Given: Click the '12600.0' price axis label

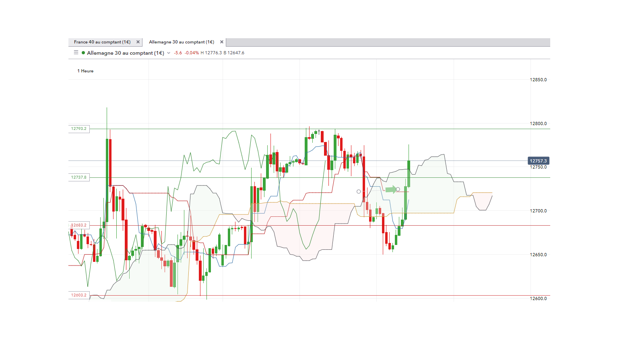Looking at the screenshot, I should (x=539, y=298).
